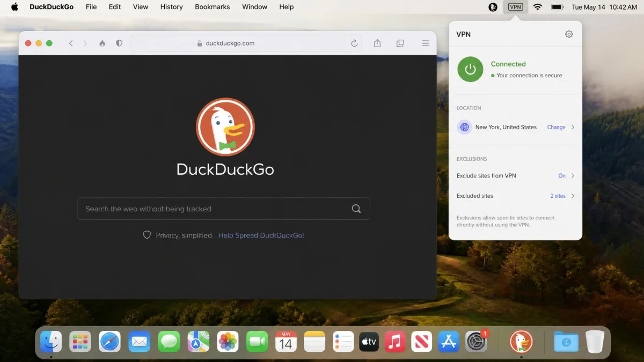The image size is (644, 362).
Task: Click the 'Connected' status text
Action: pos(508,64)
